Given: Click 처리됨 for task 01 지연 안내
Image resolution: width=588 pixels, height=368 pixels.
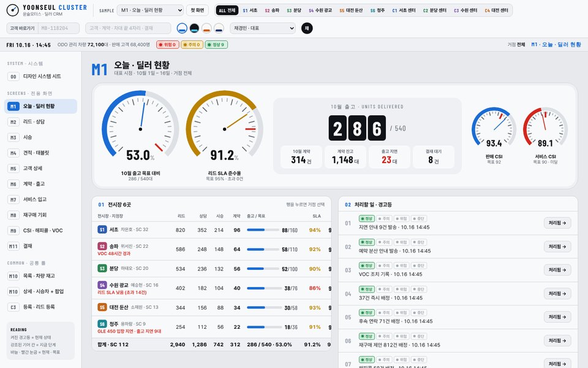Looking at the screenshot, I should (x=557, y=223).
